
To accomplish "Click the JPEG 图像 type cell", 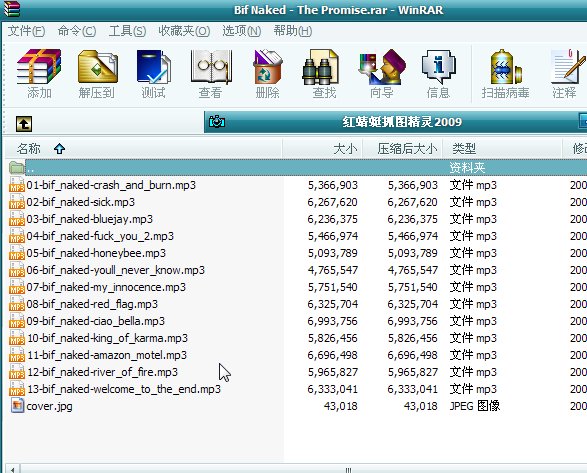I will click(475, 406).
